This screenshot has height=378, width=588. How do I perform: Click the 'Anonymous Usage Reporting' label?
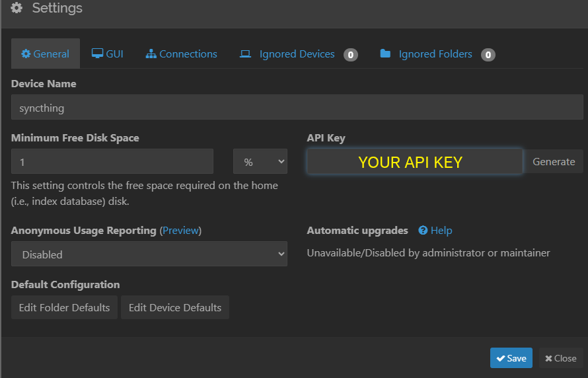pyautogui.click(x=84, y=230)
